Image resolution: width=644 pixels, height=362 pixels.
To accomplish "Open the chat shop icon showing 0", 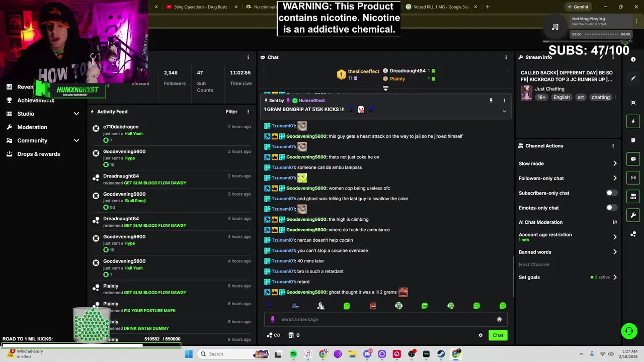I will 294,335.
